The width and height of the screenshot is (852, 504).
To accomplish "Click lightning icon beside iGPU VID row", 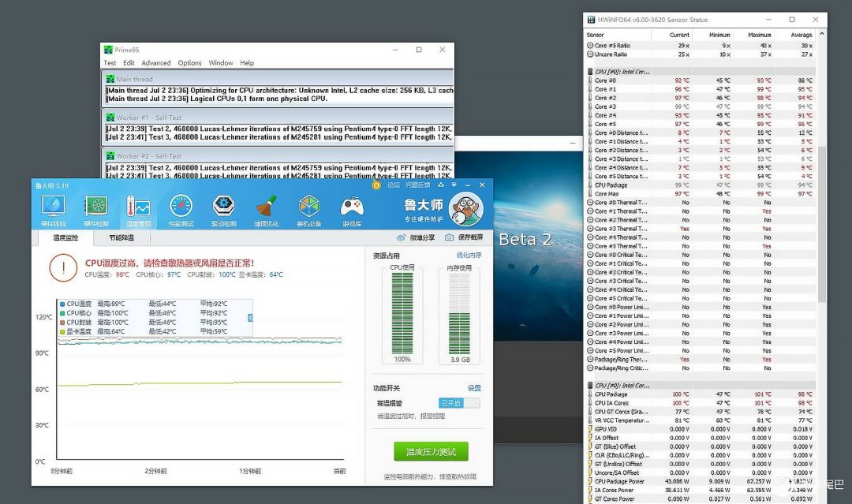I will tap(589, 429).
